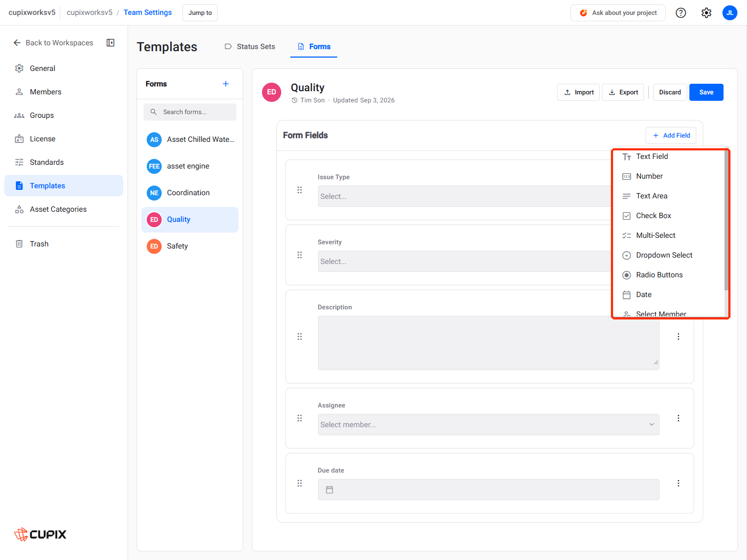Click drag handle for Description field

(300, 337)
